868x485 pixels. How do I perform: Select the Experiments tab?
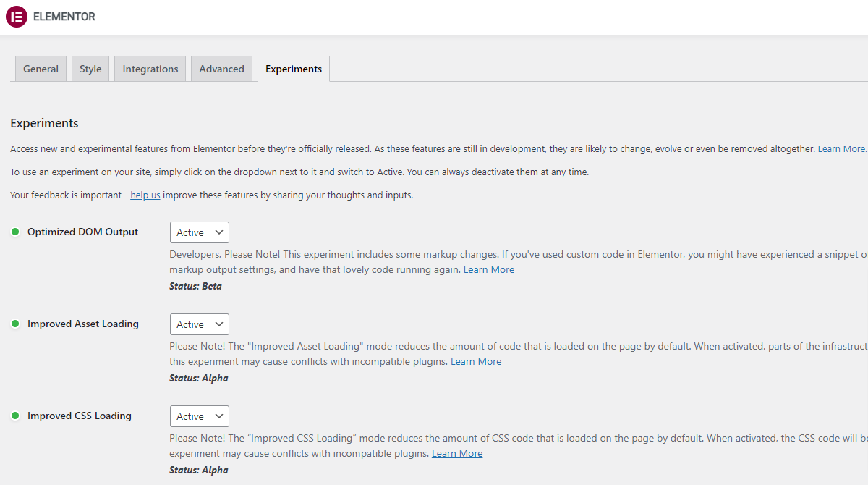click(x=294, y=69)
